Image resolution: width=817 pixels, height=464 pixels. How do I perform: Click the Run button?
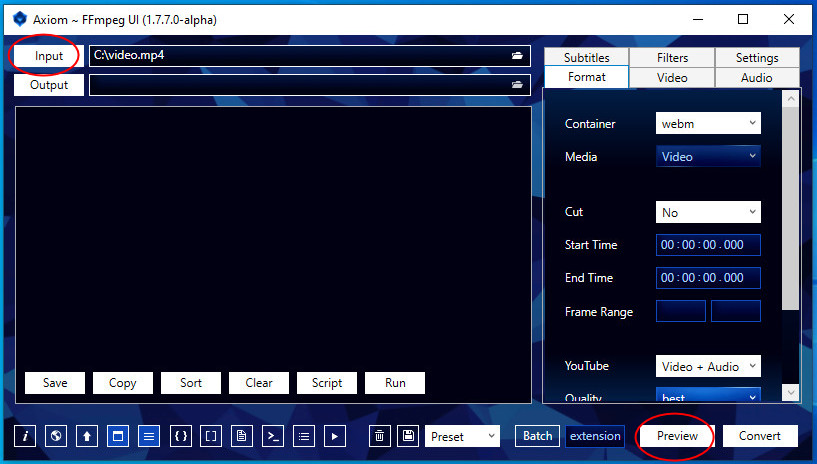point(395,383)
